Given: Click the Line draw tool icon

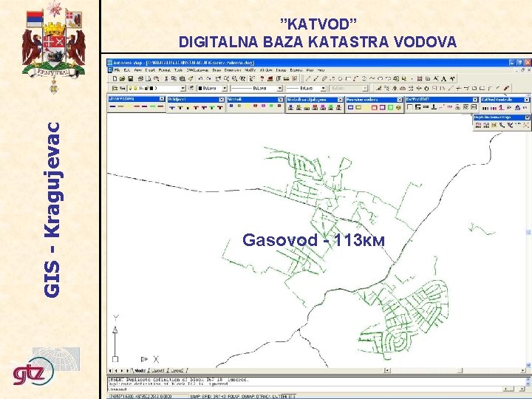Looking at the screenshot, I should pyautogui.click(x=307, y=79).
